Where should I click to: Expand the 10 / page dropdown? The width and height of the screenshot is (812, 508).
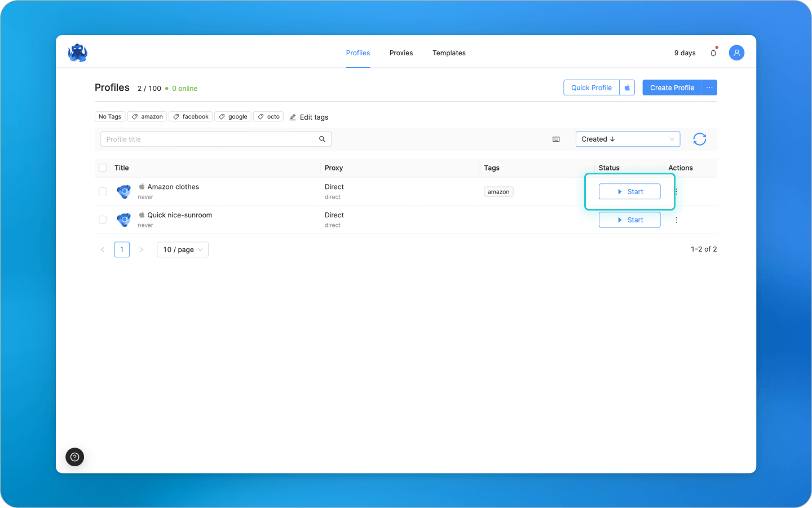(182, 249)
